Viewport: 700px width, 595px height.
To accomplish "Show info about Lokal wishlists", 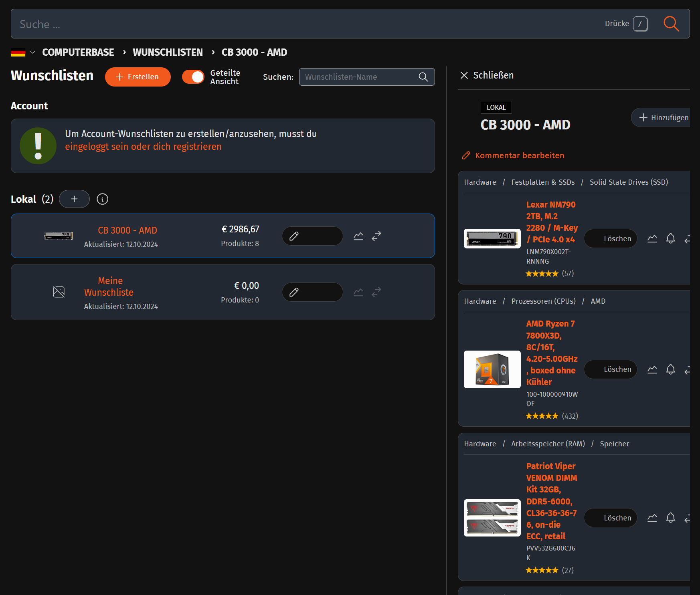I will coord(102,199).
